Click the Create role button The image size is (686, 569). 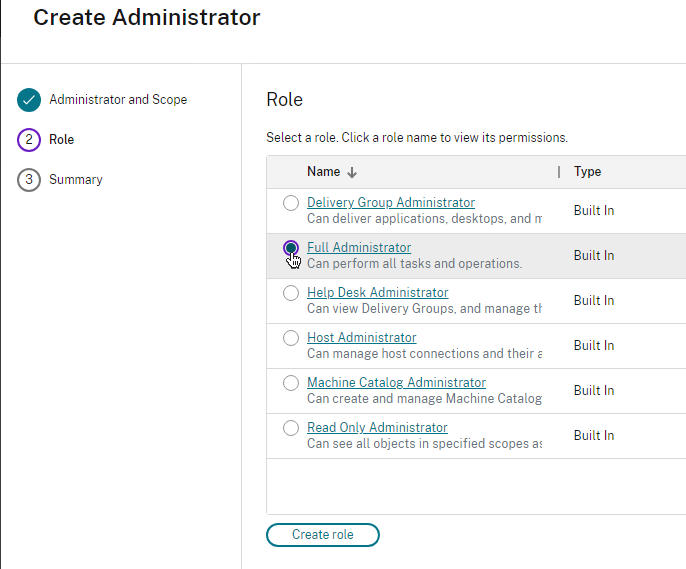(x=323, y=534)
